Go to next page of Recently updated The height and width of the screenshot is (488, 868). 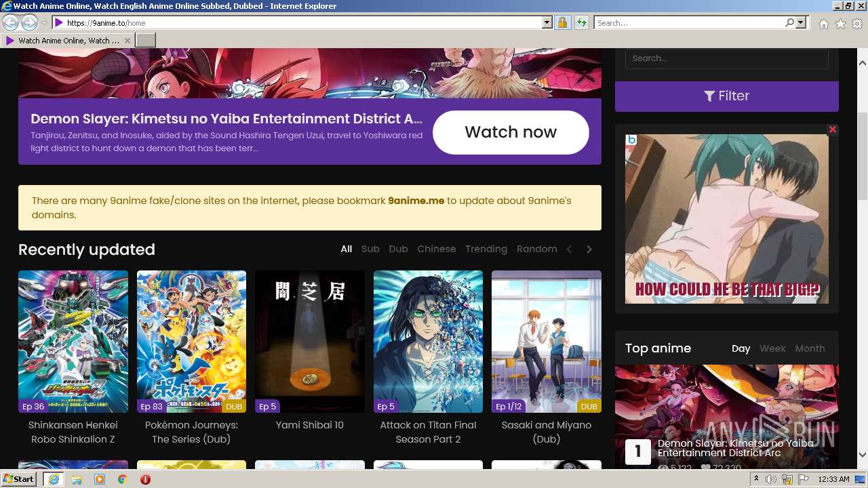point(589,249)
